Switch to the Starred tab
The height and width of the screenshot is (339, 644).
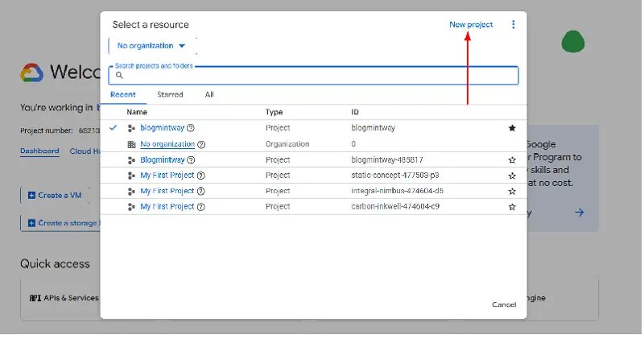[x=170, y=95]
